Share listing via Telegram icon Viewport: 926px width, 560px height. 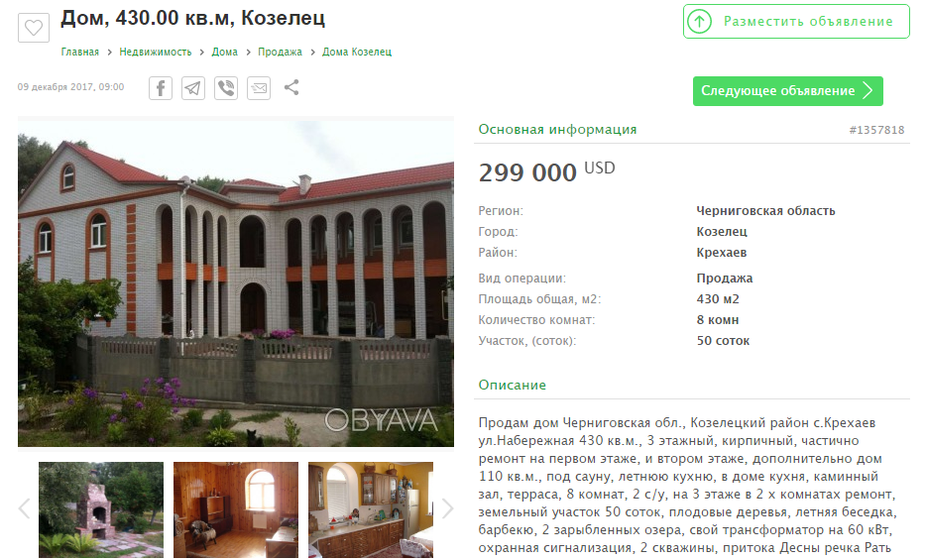click(x=193, y=88)
